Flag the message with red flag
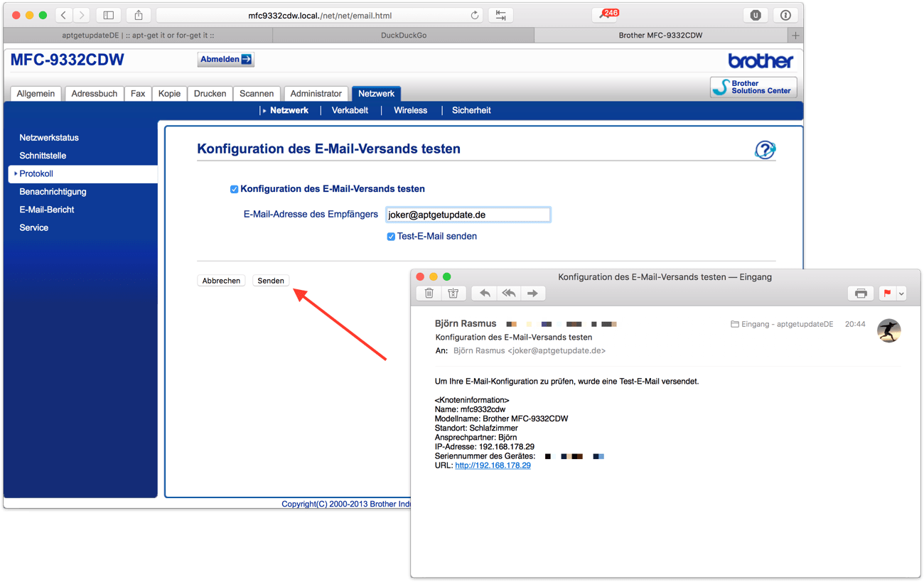924x582 pixels. [x=887, y=293]
